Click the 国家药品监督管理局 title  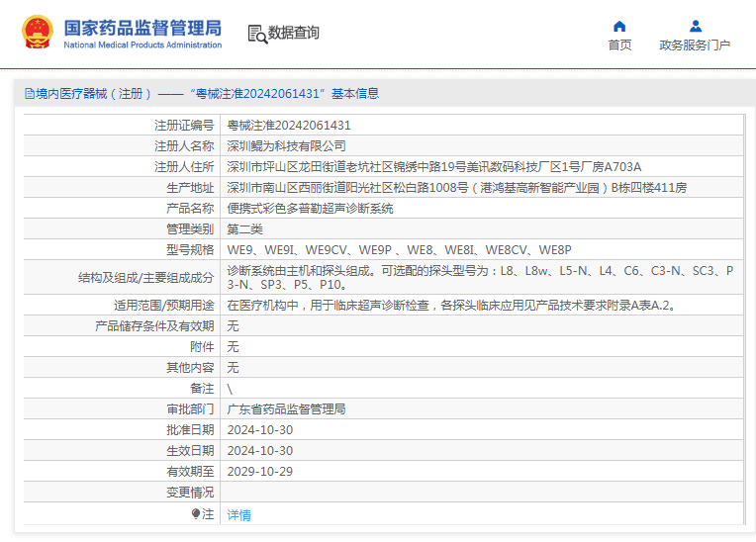coord(142,28)
